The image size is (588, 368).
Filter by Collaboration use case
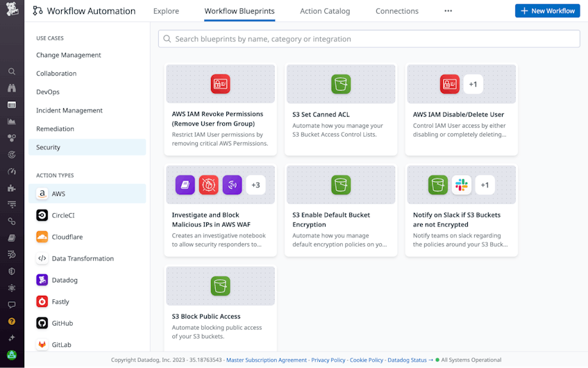point(56,73)
